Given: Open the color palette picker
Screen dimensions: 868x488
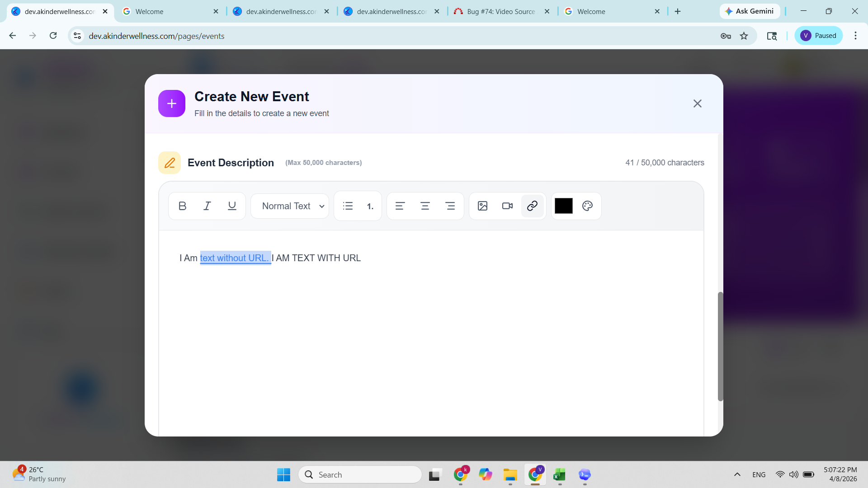Looking at the screenshot, I should click(x=587, y=206).
